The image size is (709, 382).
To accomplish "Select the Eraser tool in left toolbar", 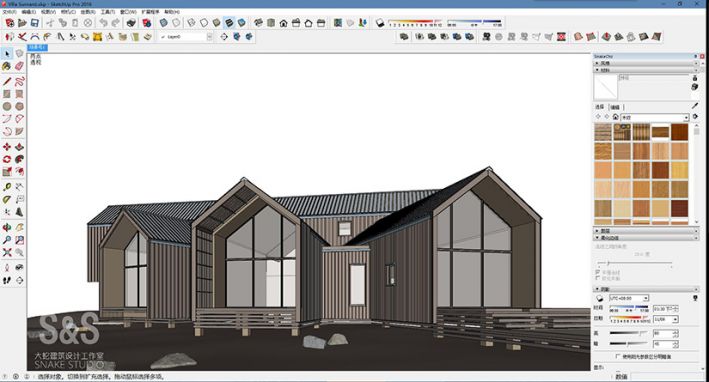I will tap(19, 66).
